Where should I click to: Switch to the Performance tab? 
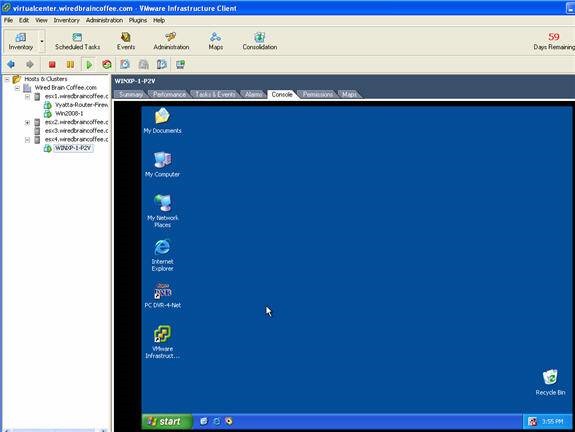pos(169,94)
